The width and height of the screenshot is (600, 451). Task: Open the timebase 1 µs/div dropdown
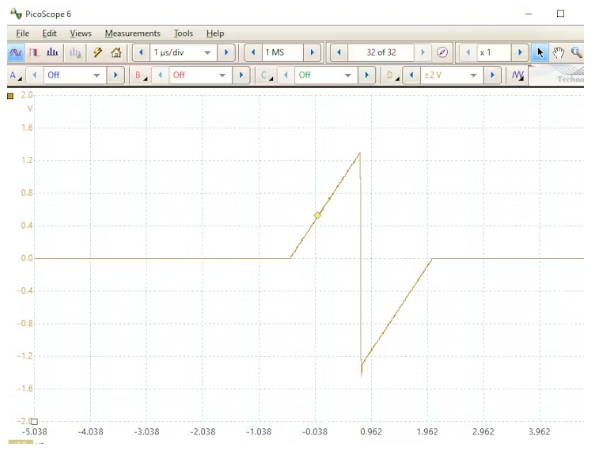tap(208, 52)
